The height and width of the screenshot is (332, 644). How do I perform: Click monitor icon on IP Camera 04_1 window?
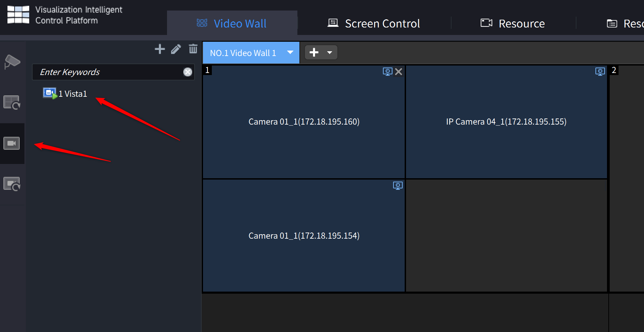[600, 72]
